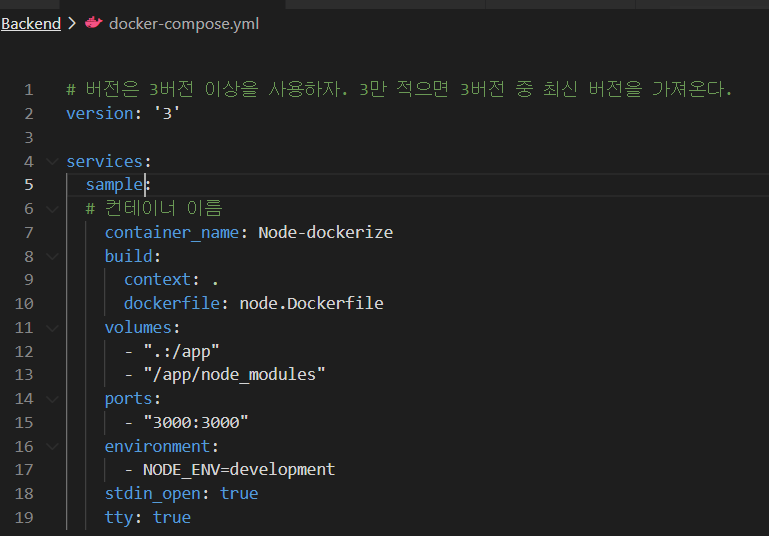This screenshot has height=536, width=769.
Task: Click the volumes key
Action: 138,327
